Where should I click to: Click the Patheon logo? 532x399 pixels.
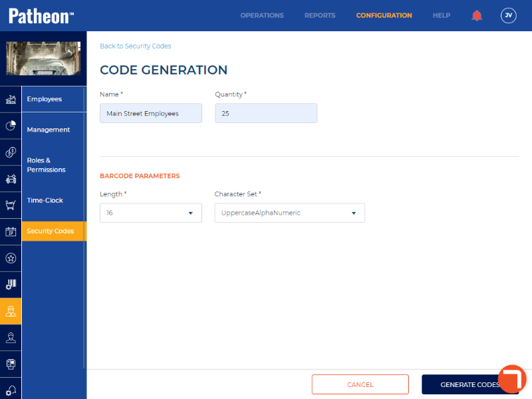point(41,16)
